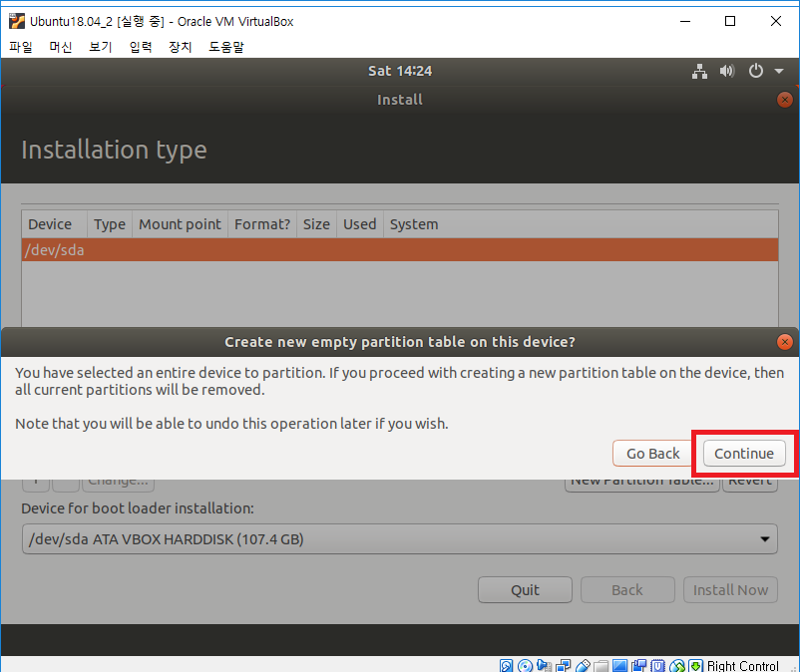The width and height of the screenshot is (800, 672).
Task: Click the Format? column header
Action: tap(262, 224)
